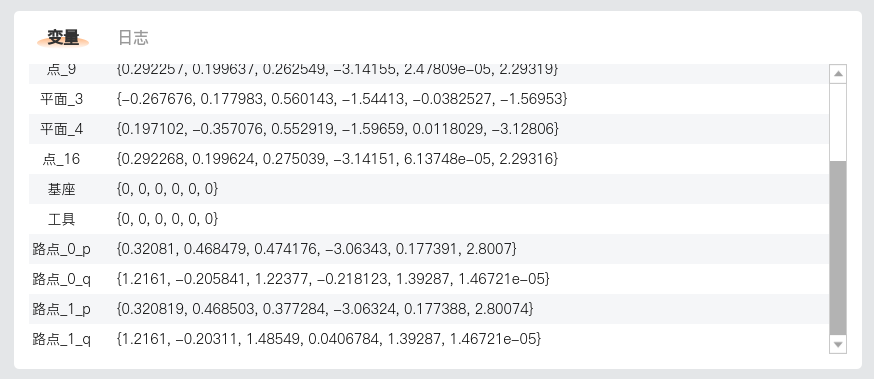
Task: Click the value of 平面_3
Action: [342, 99]
